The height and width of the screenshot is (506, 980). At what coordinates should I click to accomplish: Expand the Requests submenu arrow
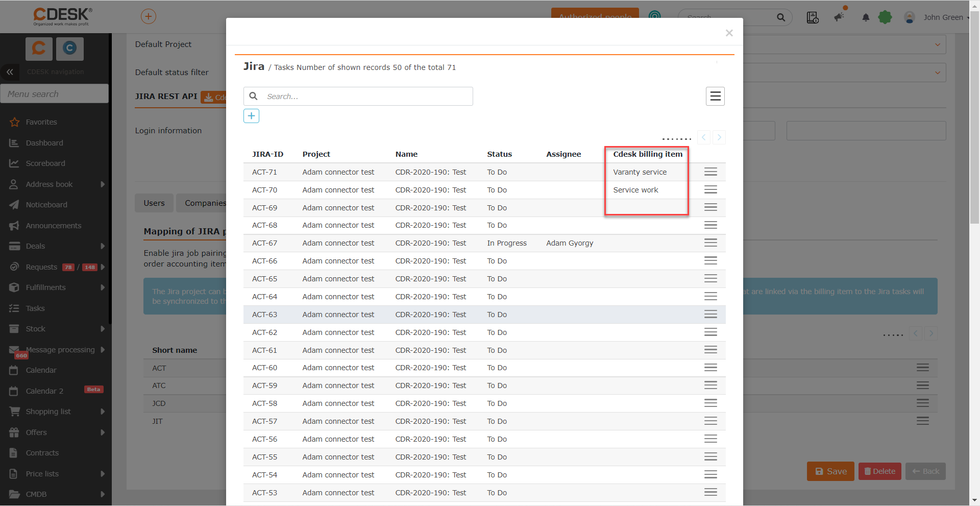[103, 267]
